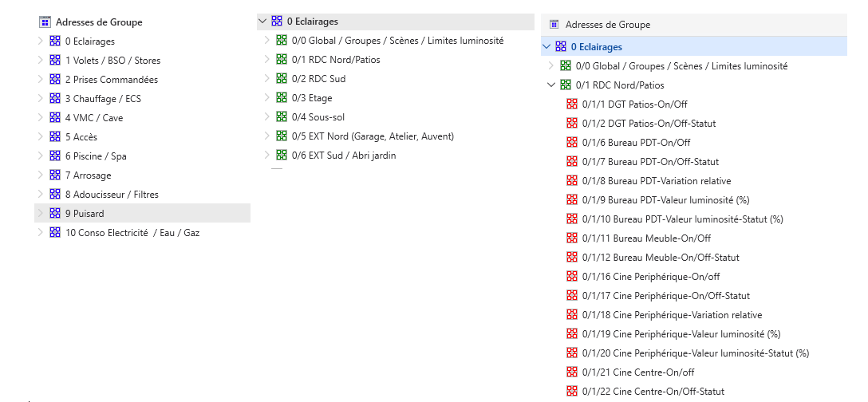The width and height of the screenshot is (868, 402).
Task: Click the blue icon beside 6 Piscine / Spa
Action: tap(55, 156)
